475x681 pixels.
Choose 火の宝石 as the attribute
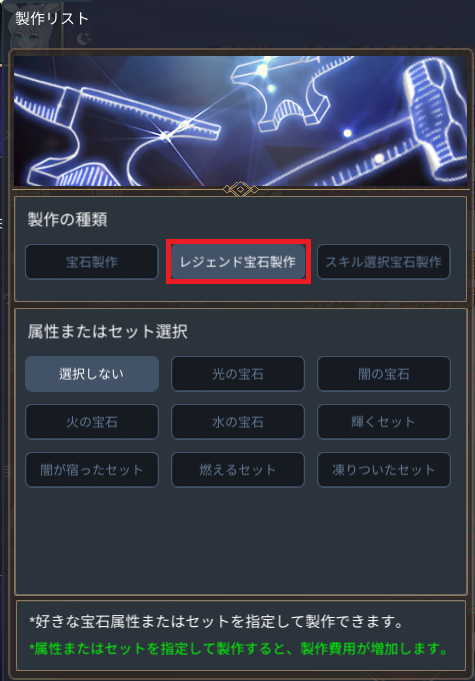(92, 422)
